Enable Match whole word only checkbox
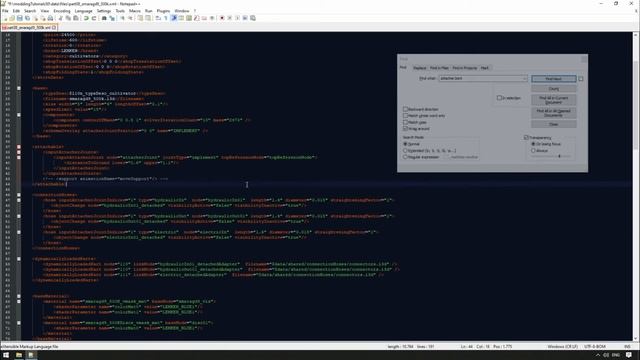The height and width of the screenshot is (360, 640). pyautogui.click(x=405, y=116)
